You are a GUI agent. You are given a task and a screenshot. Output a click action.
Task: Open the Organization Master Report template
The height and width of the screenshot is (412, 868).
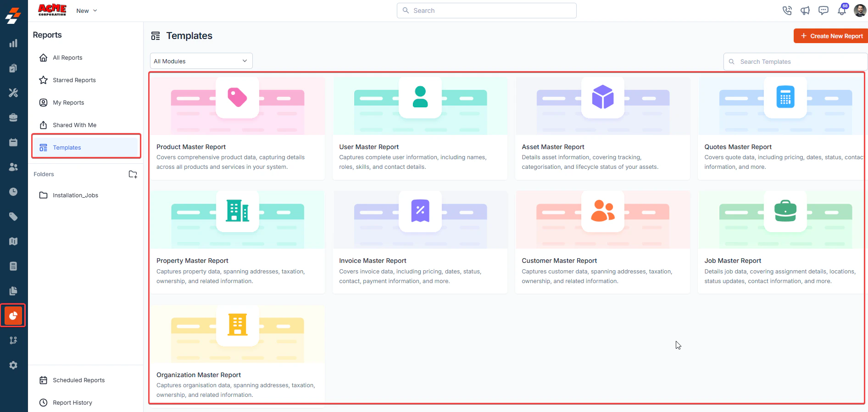pos(238,356)
